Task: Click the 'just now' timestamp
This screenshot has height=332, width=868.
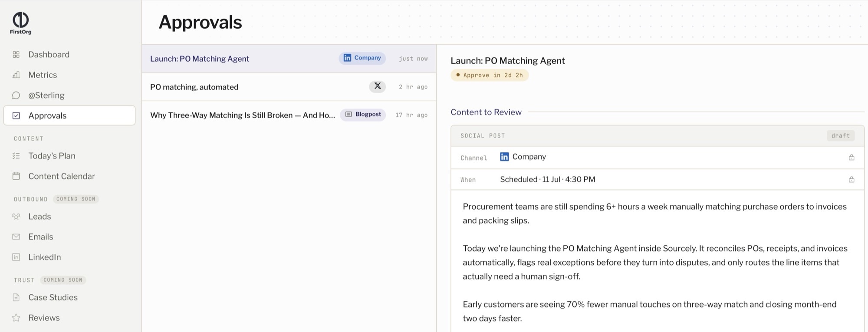Action: (413, 59)
